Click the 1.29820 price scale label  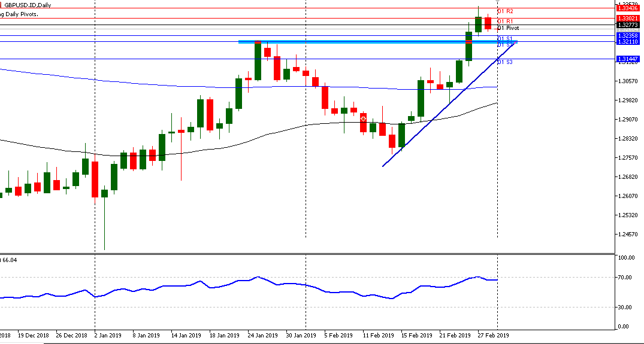[628, 101]
